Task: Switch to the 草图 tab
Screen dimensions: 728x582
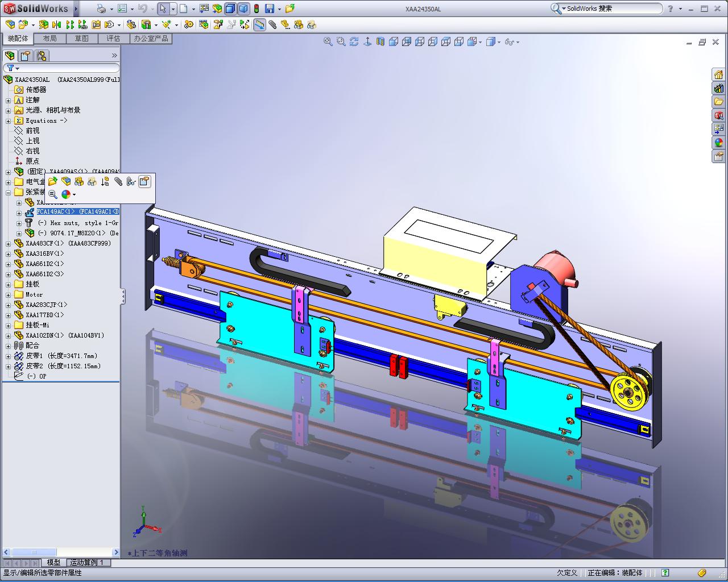Action: pyautogui.click(x=82, y=39)
